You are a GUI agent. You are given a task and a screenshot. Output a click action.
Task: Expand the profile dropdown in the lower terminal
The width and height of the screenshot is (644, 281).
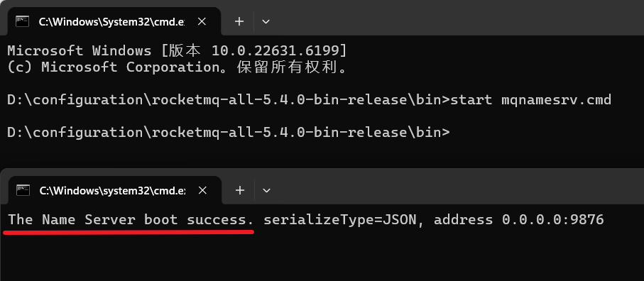point(266,190)
